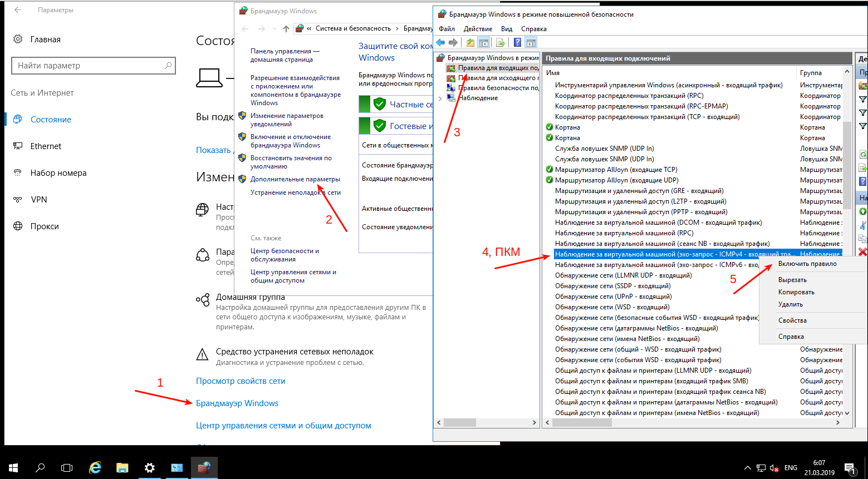Viewport: 868px width, 479px height.
Task: Expand Частные сети section in firewall panel
Action: [395, 105]
